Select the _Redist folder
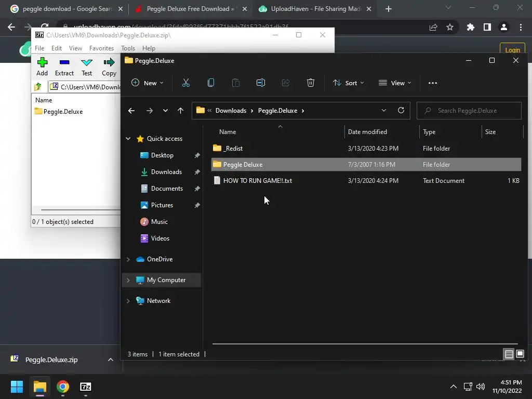This screenshot has width=532, height=399. (366, 148)
